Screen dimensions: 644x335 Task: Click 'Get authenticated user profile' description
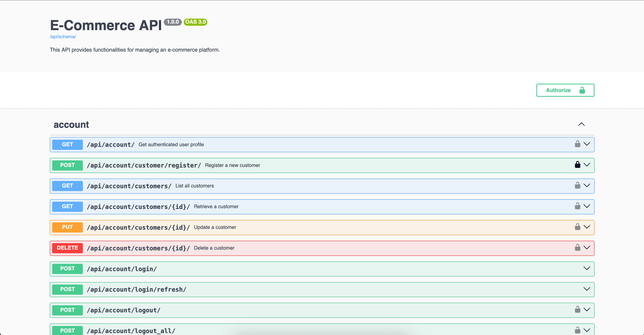[171, 145]
